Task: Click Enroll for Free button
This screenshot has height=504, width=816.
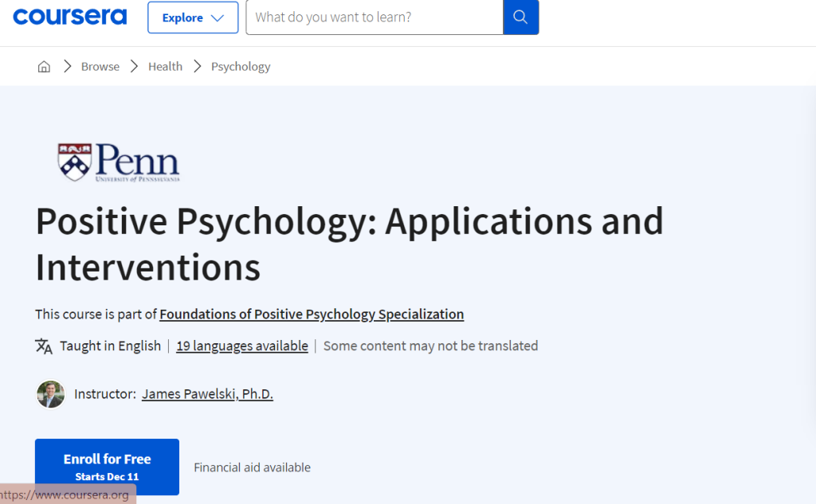Action: pos(108,467)
